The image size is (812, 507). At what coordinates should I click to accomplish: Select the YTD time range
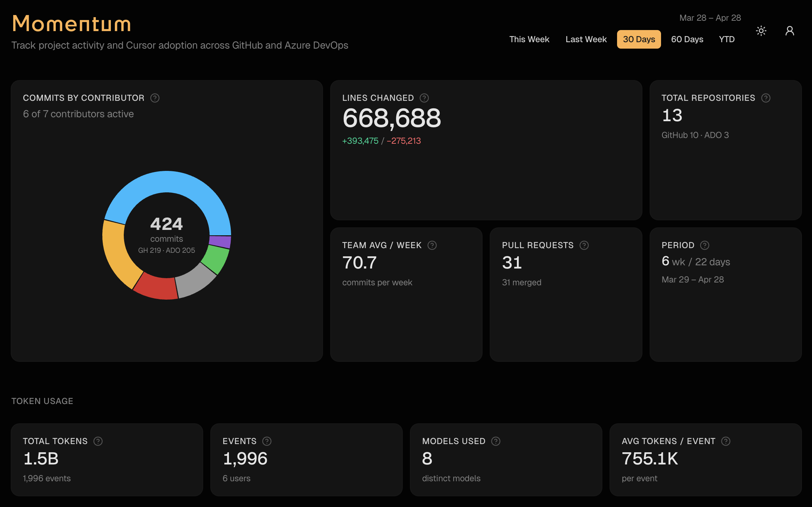click(x=727, y=39)
